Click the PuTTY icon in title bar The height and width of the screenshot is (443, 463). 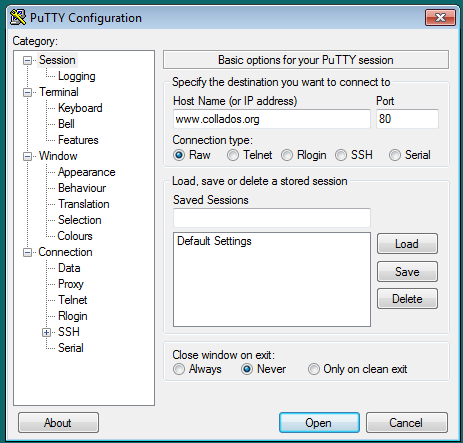[18, 17]
